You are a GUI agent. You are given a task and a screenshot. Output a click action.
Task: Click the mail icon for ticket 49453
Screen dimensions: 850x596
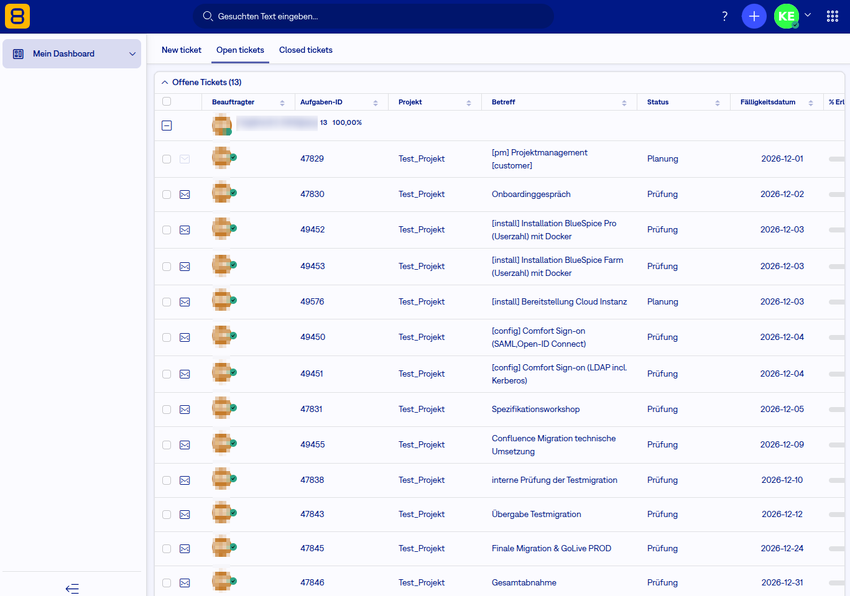tap(185, 266)
